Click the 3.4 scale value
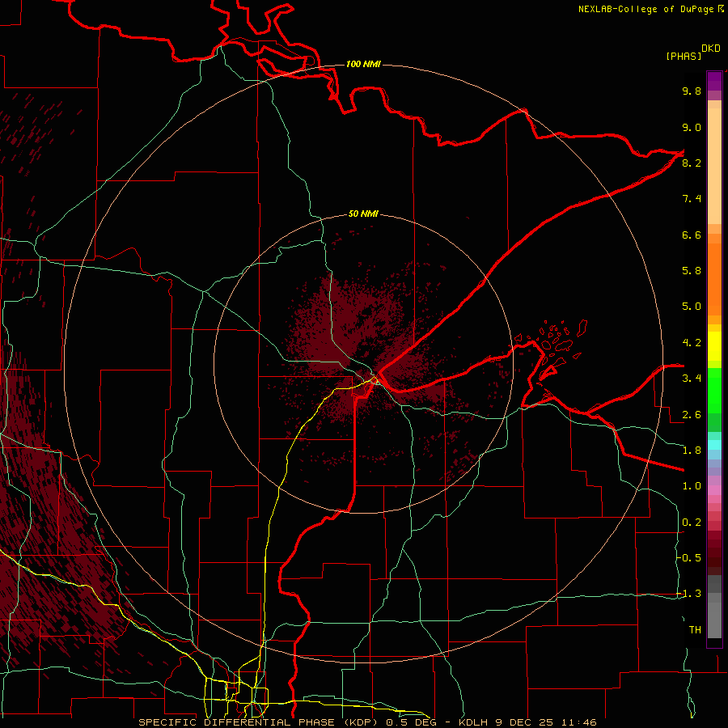This screenshot has height=728, width=728. [692, 379]
